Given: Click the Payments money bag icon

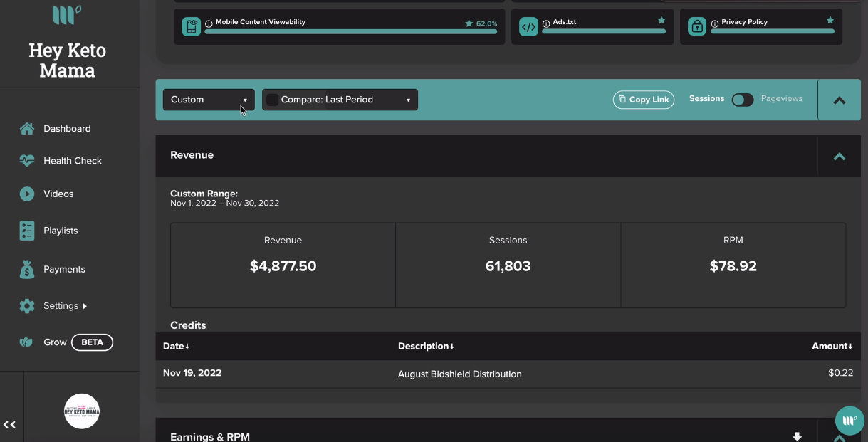Looking at the screenshot, I should 27,269.
